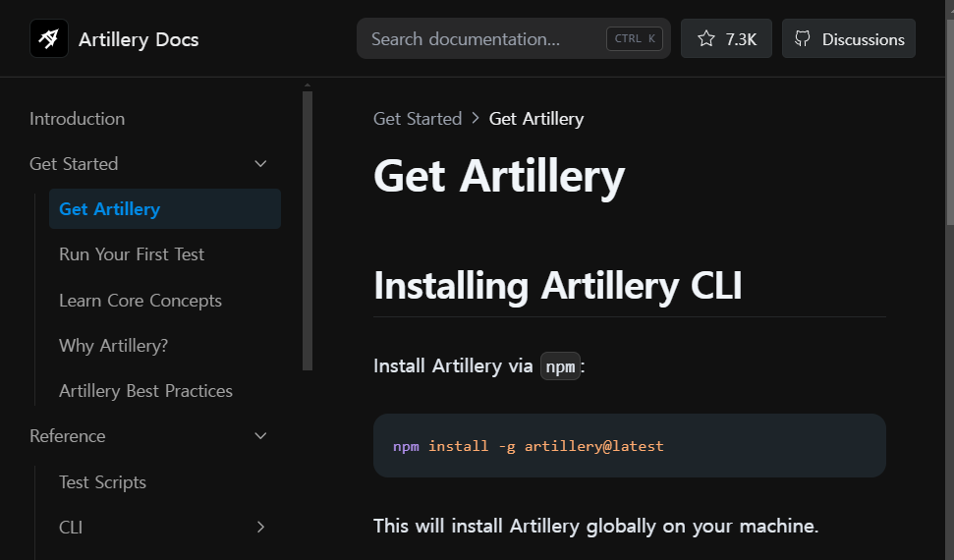Collapse the Get Started chevron

[260, 164]
